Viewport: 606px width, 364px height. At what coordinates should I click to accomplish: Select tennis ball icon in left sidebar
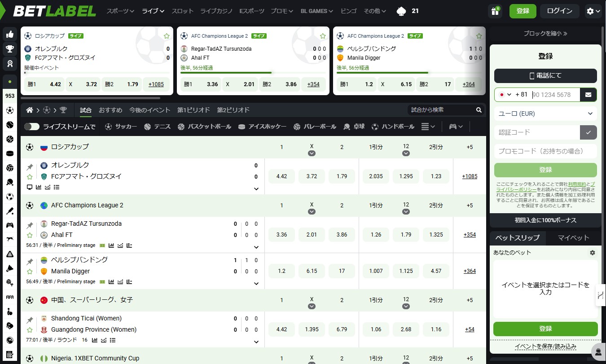tap(9, 125)
